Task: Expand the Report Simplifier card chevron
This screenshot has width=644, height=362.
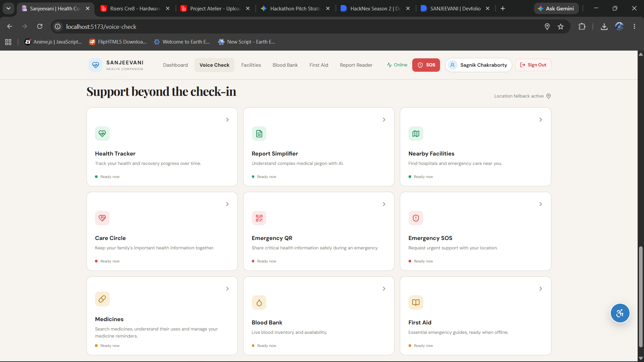Action: point(384,120)
